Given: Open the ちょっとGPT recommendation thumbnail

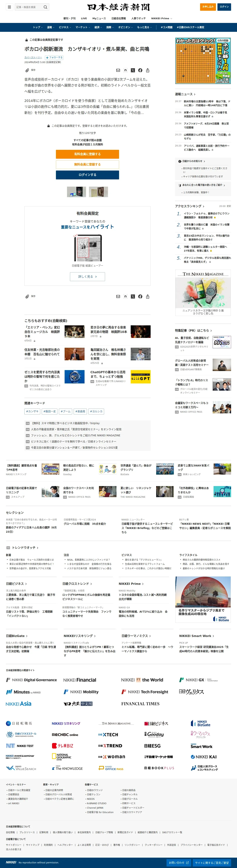Looking at the screenshot, I should pyautogui.click(x=140, y=377).
